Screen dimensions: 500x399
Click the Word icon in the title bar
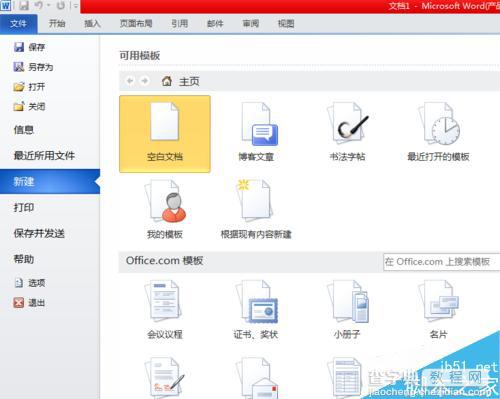pyautogui.click(x=6, y=6)
